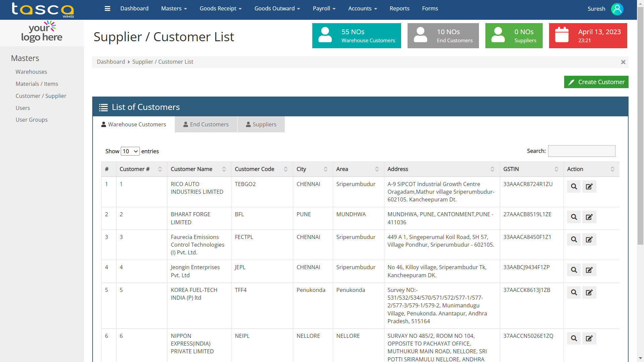Open Users sidebar link

pos(23,108)
